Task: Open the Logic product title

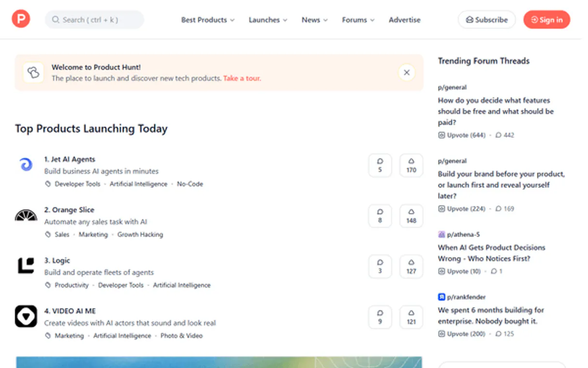Action: [57, 261]
